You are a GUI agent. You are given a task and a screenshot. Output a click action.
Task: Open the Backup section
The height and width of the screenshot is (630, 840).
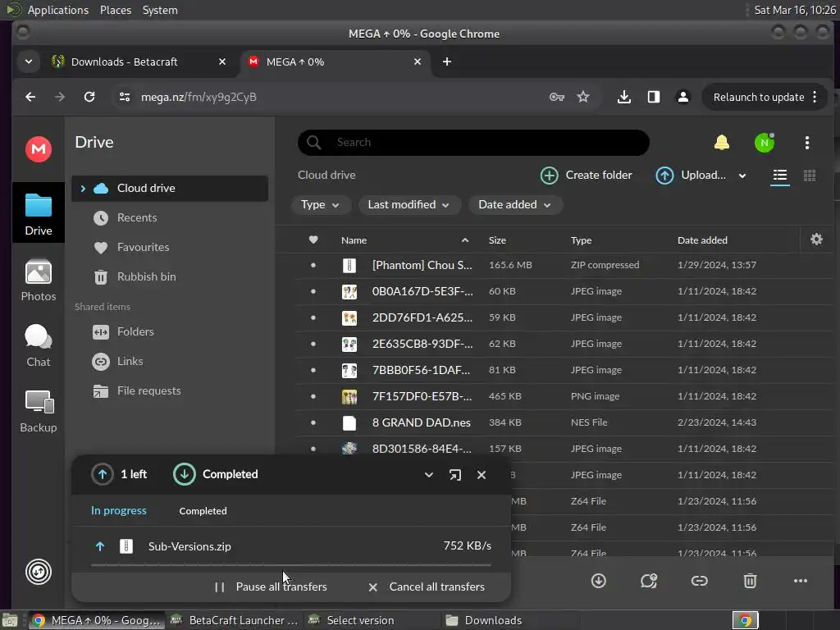(x=39, y=412)
